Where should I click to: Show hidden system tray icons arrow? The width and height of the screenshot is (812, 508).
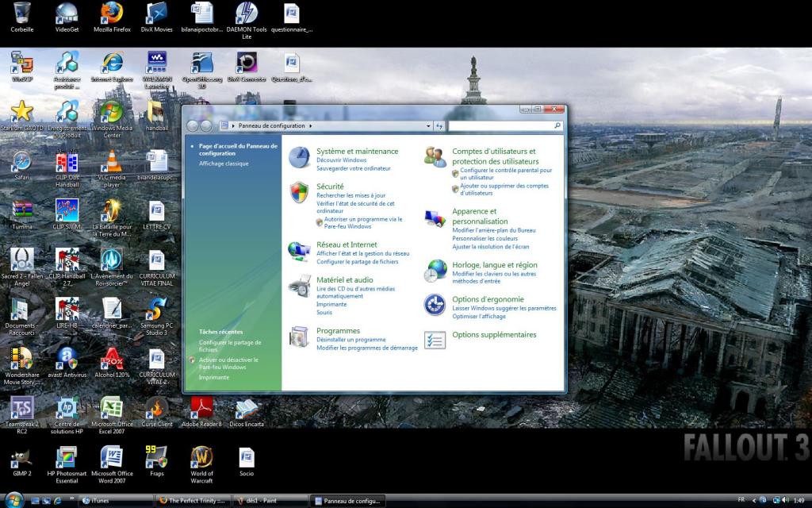(753, 500)
